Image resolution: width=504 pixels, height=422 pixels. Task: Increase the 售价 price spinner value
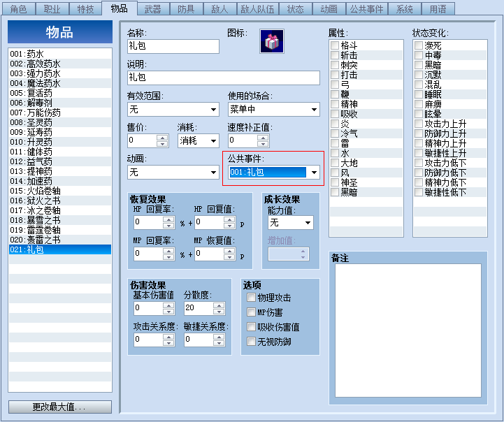pos(162,138)
